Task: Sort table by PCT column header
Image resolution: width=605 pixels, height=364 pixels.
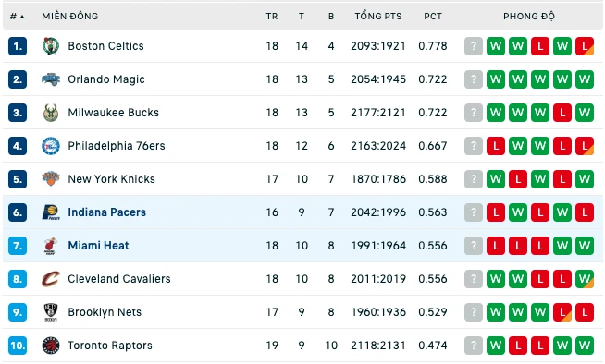Action: (433, 17)
